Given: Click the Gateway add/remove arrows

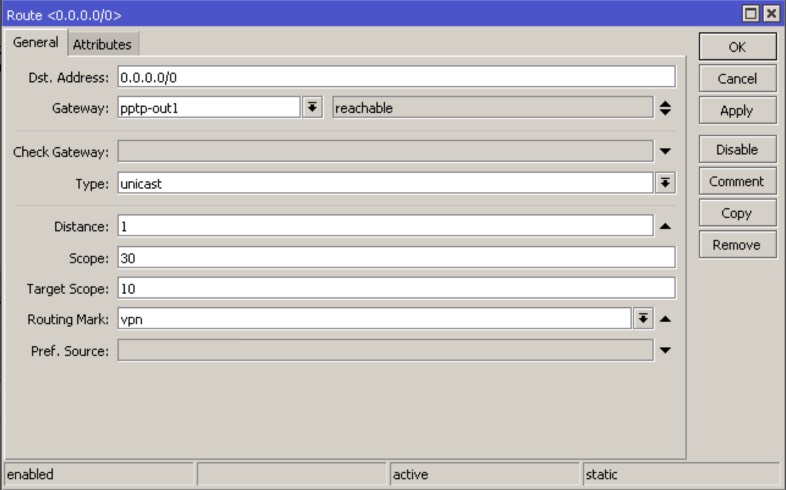Looking at the screenshot, I should pyautogui.click(x=666, y=108).
